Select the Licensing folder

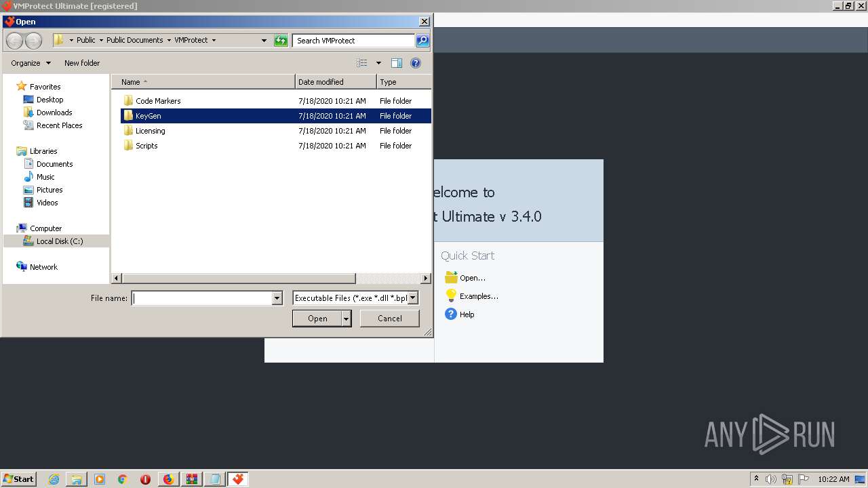[x=275, y=131]
